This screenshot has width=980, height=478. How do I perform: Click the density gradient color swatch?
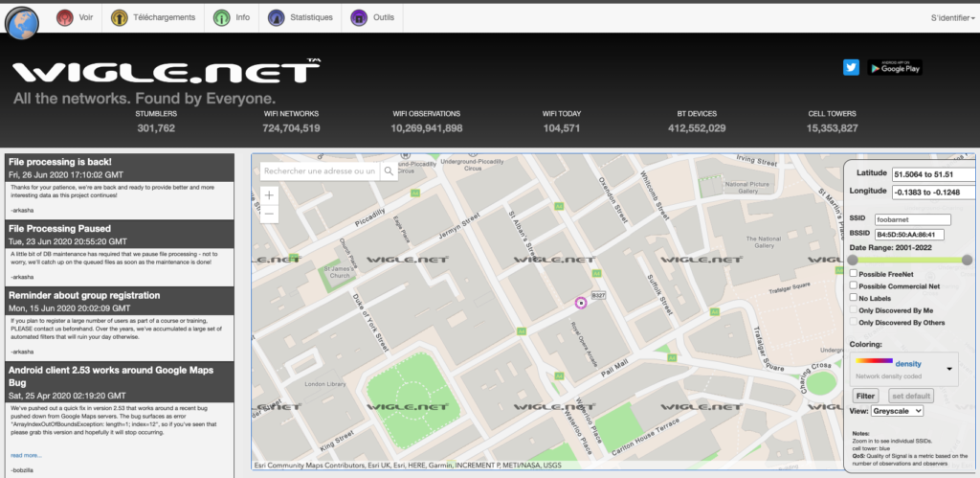(874, 361)
